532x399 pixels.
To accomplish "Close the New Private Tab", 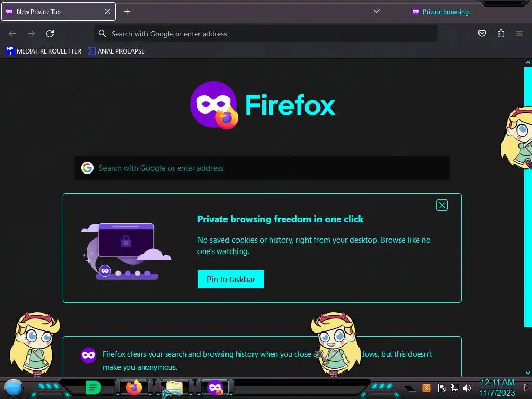I will [108, 11].
